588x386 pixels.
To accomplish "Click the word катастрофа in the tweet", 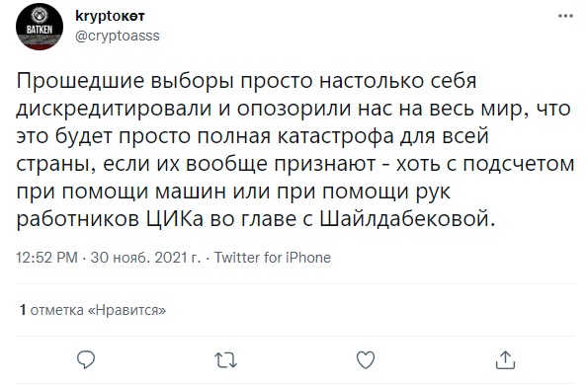I will [x=336, y=137].
